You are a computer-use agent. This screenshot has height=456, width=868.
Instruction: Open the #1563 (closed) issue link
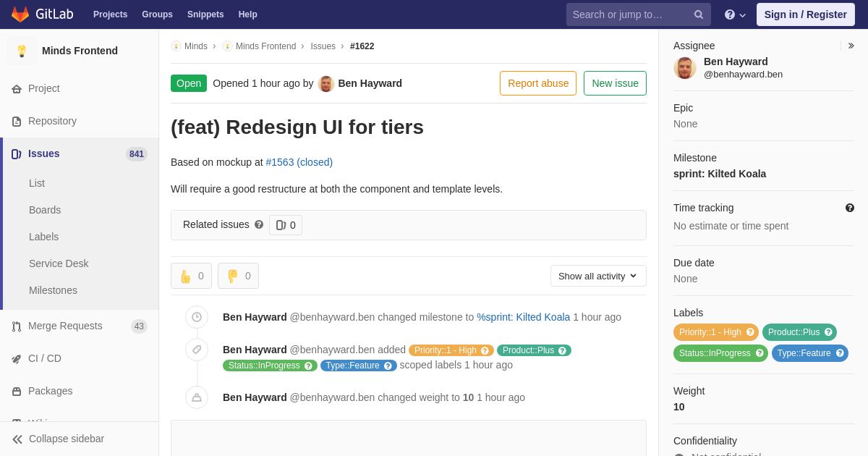tap(299, 162)
